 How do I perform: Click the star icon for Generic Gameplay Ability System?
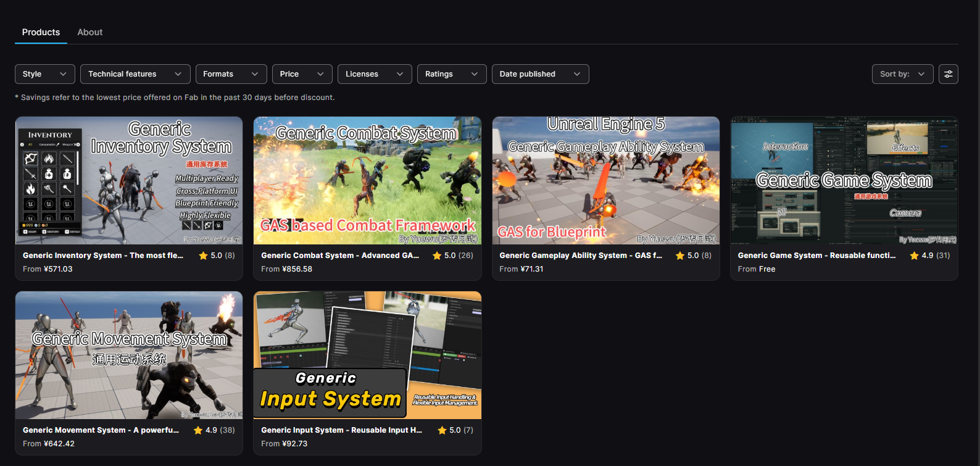[680, 256]
